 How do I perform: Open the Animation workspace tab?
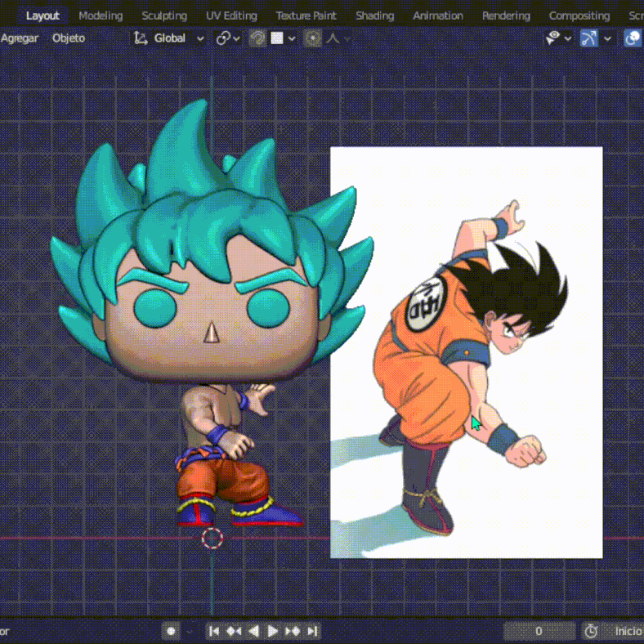[438, 16]
